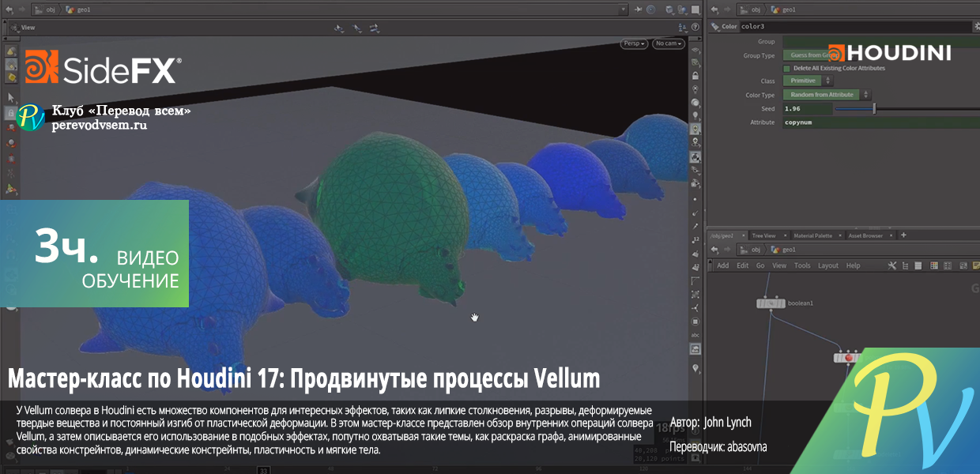980x474 pixels.
Task: Click the third icon in View toolbar
Action: (375, 28)
